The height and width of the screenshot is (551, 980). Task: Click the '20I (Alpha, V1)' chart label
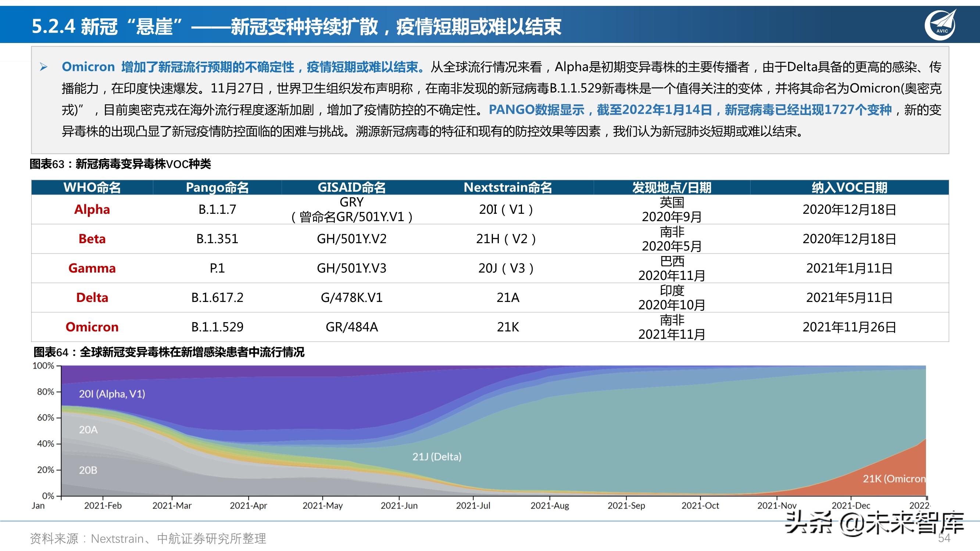(112, 393)
